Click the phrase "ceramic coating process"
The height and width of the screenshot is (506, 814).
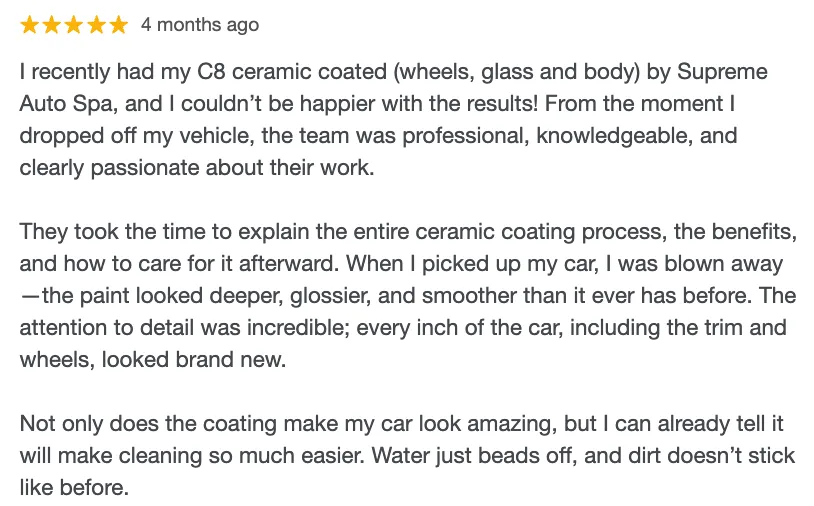pyautogui.click(x=500, y=233)
